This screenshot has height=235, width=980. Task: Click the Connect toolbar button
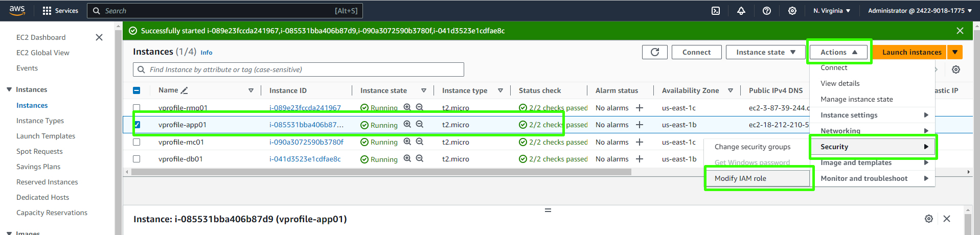[696, 52]
